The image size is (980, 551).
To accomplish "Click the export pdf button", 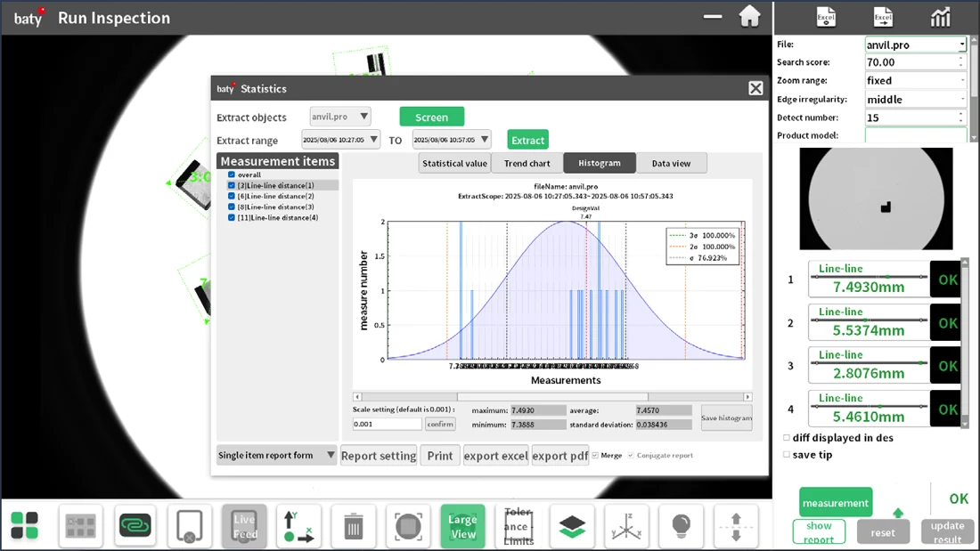I will click(560, 456).
